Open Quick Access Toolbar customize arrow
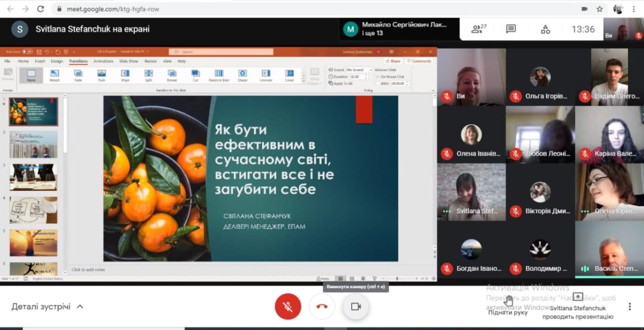Screen dimensions: 644x330 [74, 52]
